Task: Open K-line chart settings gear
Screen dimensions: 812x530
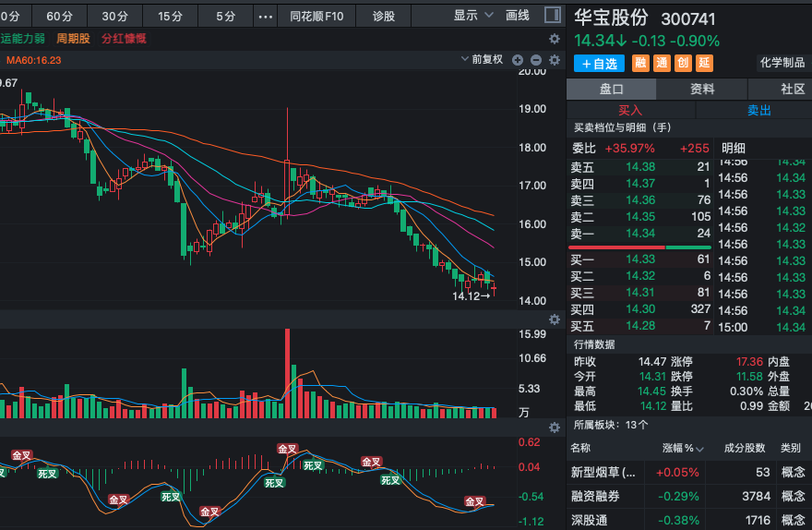Action: tap(555, 60)
